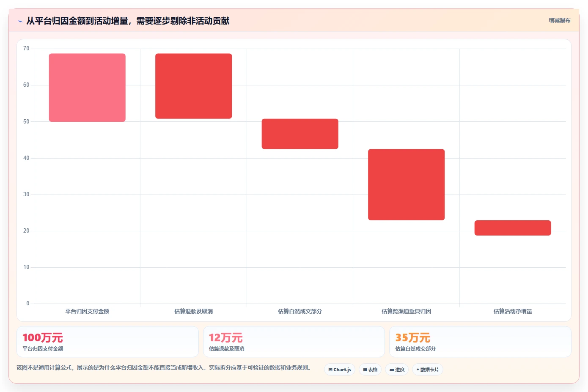The height and width of the screenshot is (392, 588).
Task: Click the x-axis label 估算退款及取消
Action: pyautogui.click(x=194, y=311)
